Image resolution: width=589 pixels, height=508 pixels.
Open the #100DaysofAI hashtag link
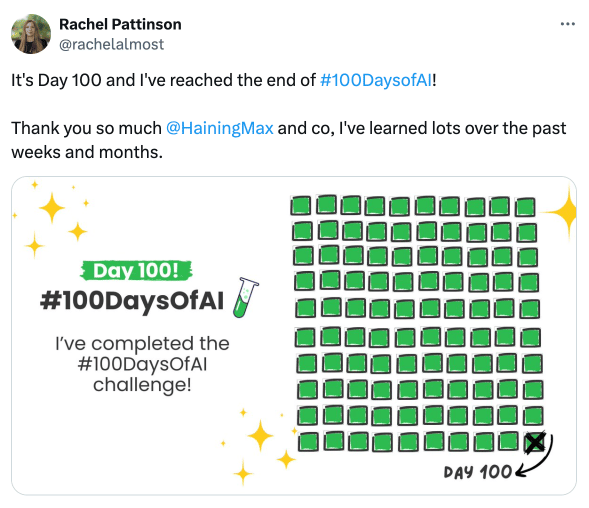(376, 80)
